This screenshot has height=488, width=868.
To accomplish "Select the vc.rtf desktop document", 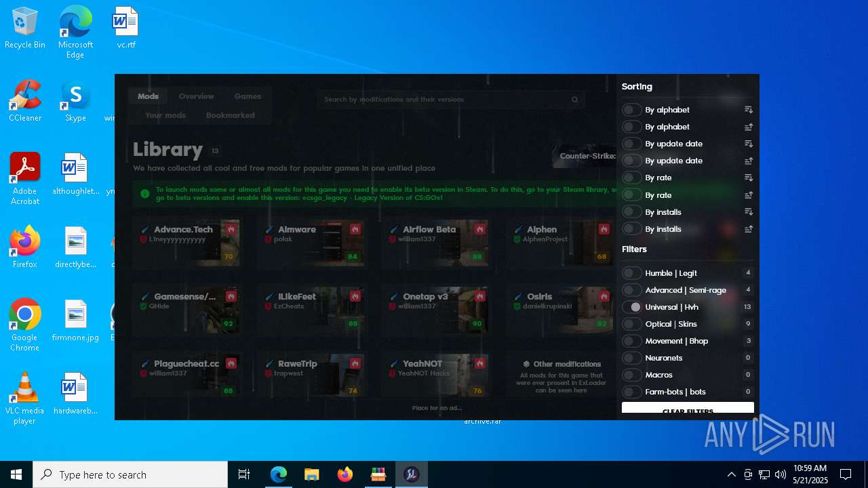I will 126,28.
